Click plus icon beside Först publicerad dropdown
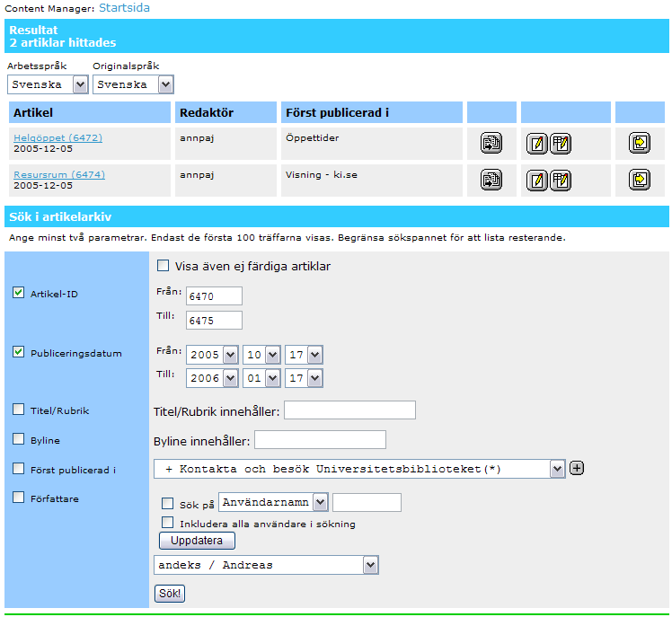672x617 pixels. pyautogui.click(x=577, y=468)
